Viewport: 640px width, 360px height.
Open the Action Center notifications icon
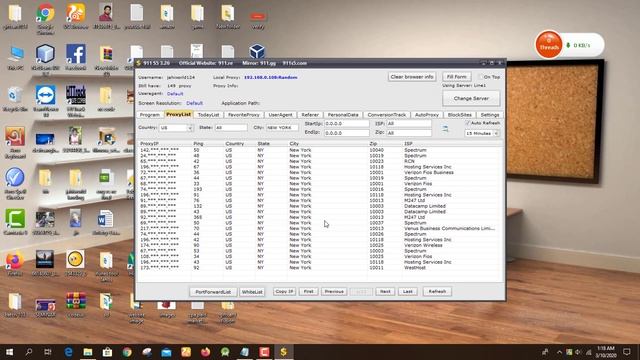tap(627, 352)
